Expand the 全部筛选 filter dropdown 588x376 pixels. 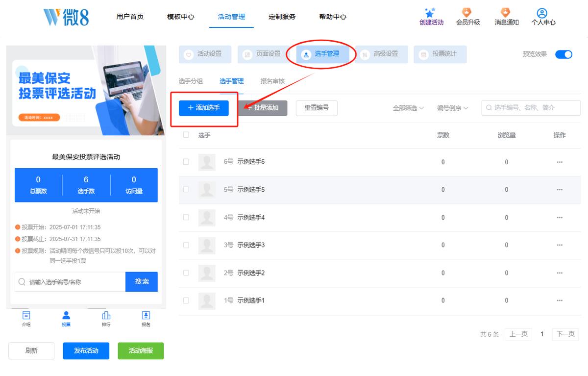point(408,108)
